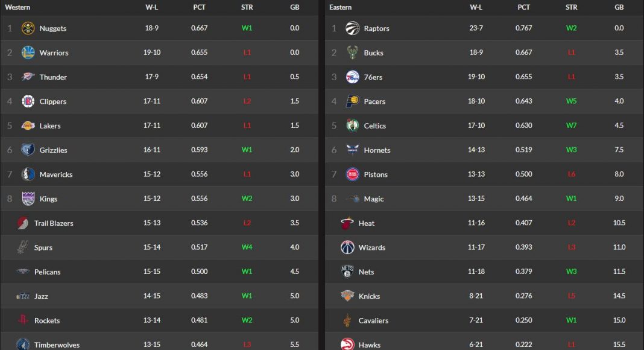The image size is (644, 350).
Task: Sort Western table by PCT column
Action: pos(199,7)
